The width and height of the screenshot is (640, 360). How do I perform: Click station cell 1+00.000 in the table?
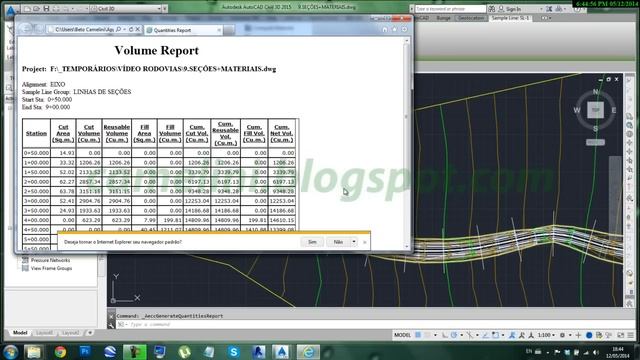coord(36,162)
